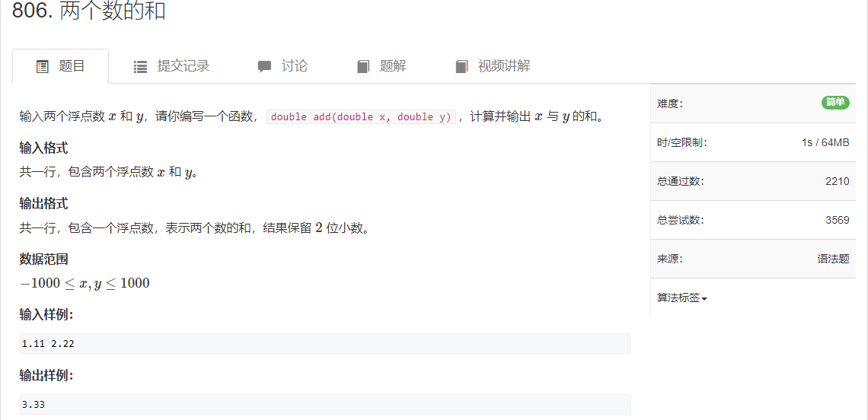Click the 讨论 speech bubble icon
The image size is (868, 420).
(264, 67)
